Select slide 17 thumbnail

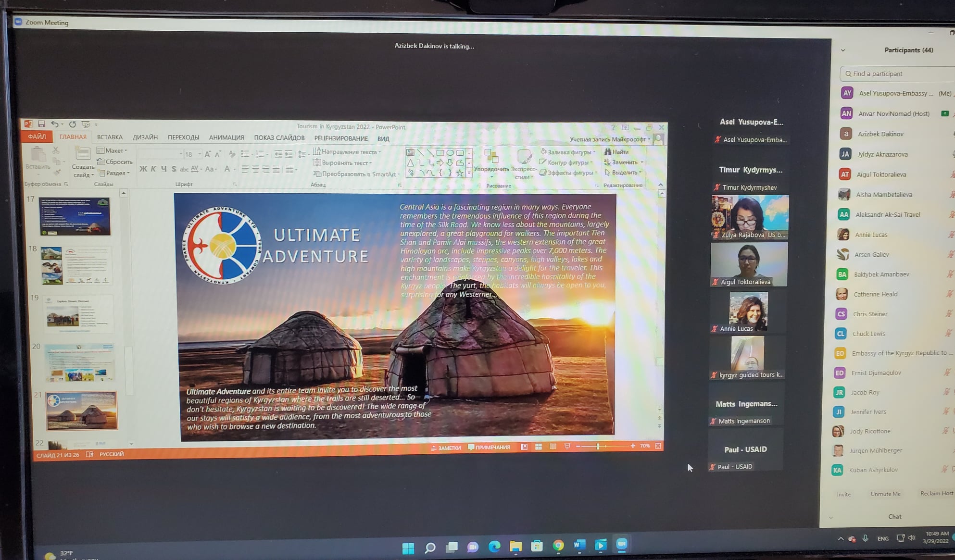click(x=75, y=216)
